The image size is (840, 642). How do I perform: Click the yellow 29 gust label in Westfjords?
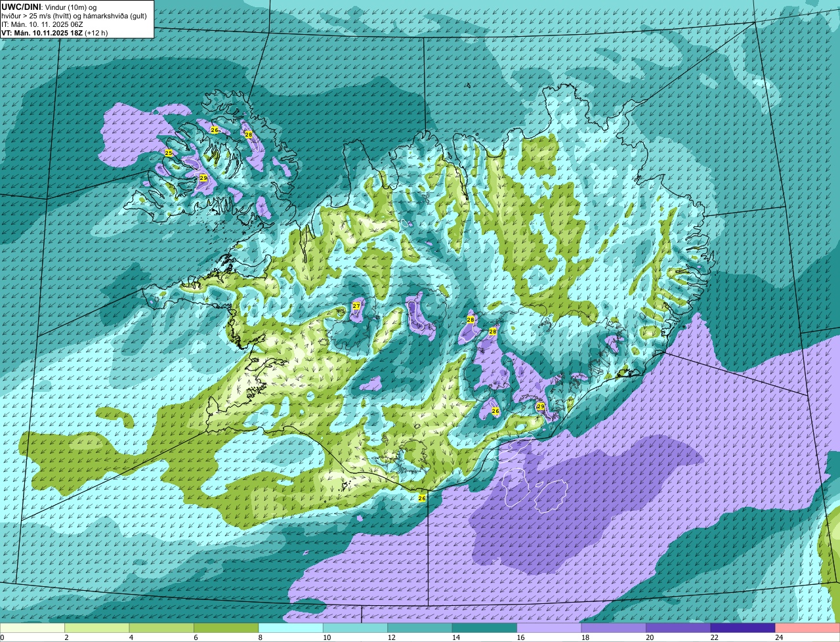tap(203, 178)
